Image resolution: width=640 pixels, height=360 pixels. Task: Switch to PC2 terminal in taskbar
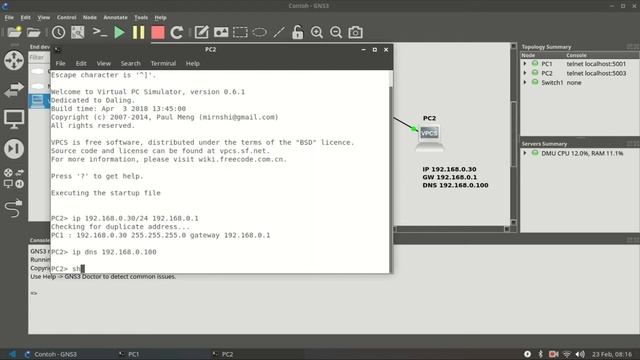pyautogui.click(x=223, y=354)
